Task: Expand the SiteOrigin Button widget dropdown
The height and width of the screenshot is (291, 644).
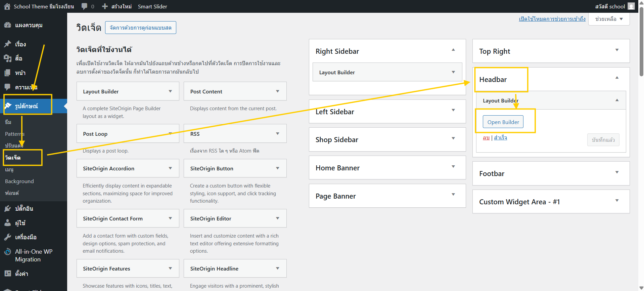Action: point(277,168)
